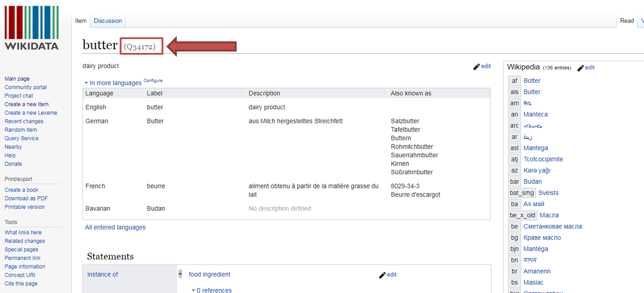This screenshot has height=293, width=644.
Task: Click the edit pencil next to Wikipedia entries
Action: tap(581, 68)
